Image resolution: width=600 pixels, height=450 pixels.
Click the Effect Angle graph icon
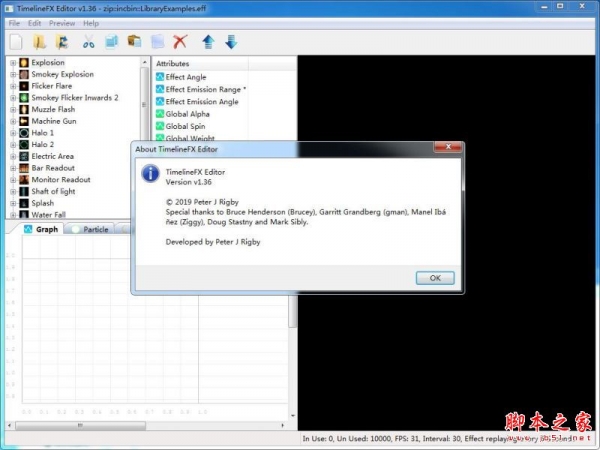[x=160, y=77]
